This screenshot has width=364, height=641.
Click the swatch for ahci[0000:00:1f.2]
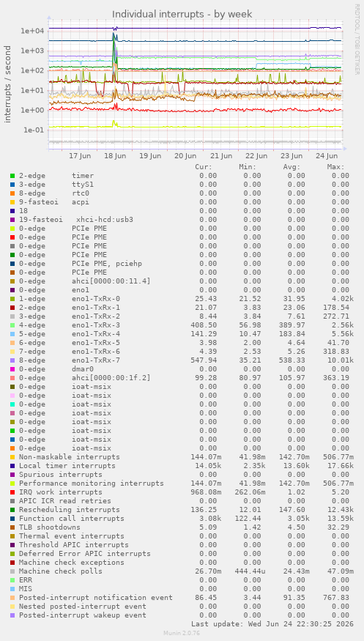pyautogui.click(x=12, y=378)
